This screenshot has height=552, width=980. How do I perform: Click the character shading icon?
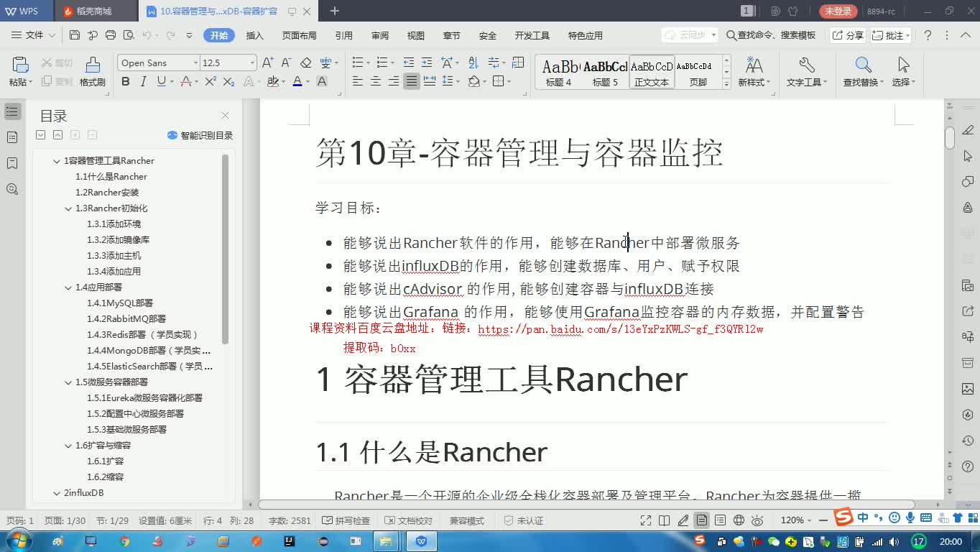click(322, 82)
